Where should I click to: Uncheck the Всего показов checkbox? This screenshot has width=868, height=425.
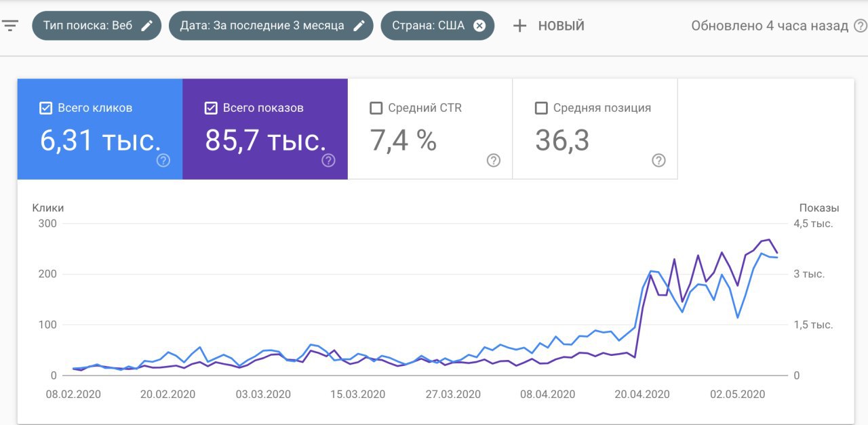click(x=211, y=108)
